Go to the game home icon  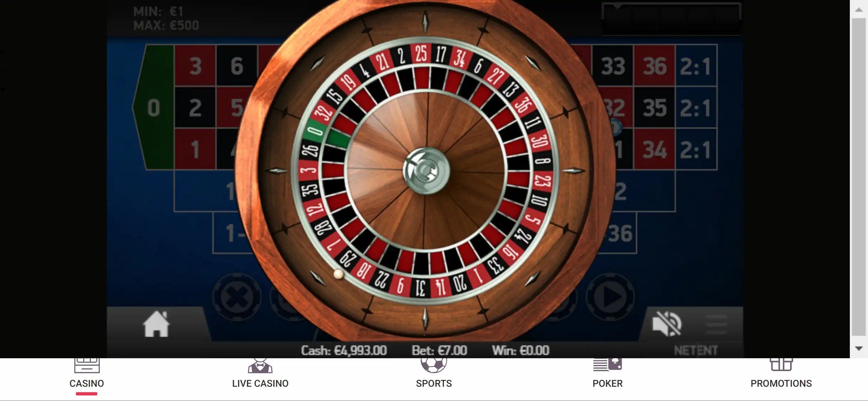click(x=156, y=324)
